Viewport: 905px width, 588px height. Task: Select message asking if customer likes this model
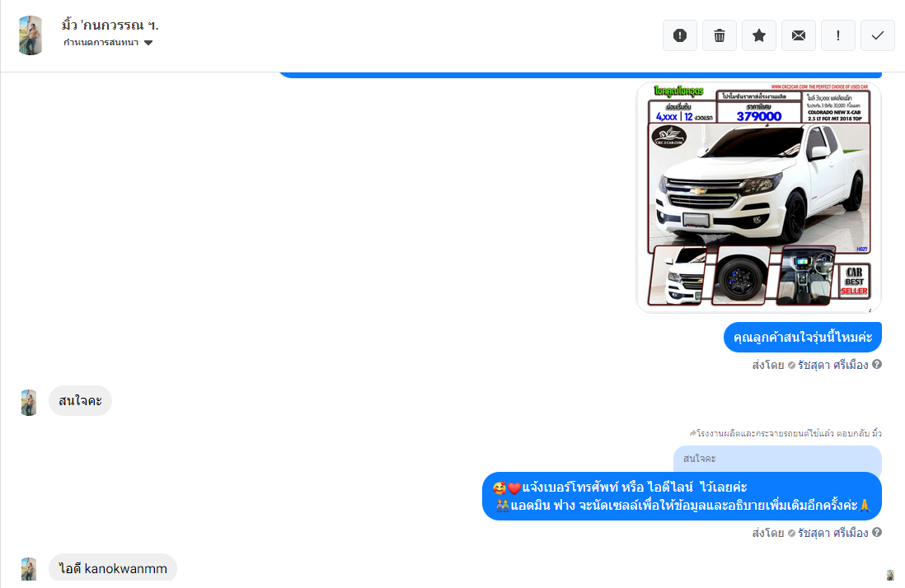(802, 338)
